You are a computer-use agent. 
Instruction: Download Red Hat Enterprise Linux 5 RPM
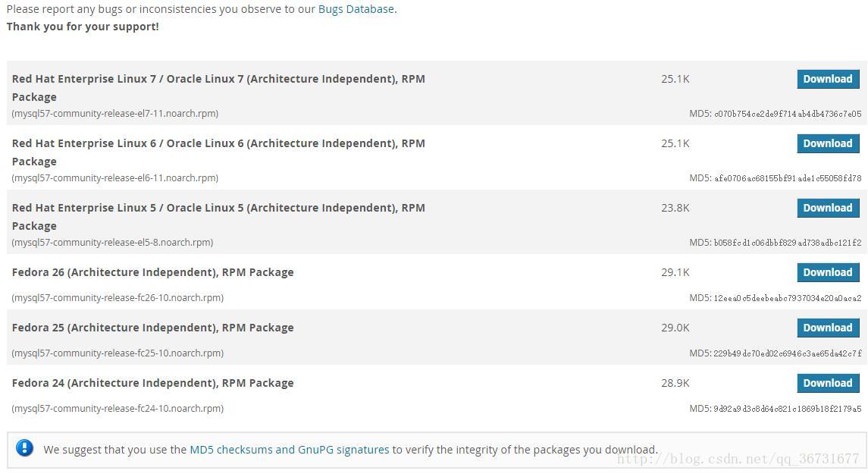pyautogui.click(x=827, y=208)
